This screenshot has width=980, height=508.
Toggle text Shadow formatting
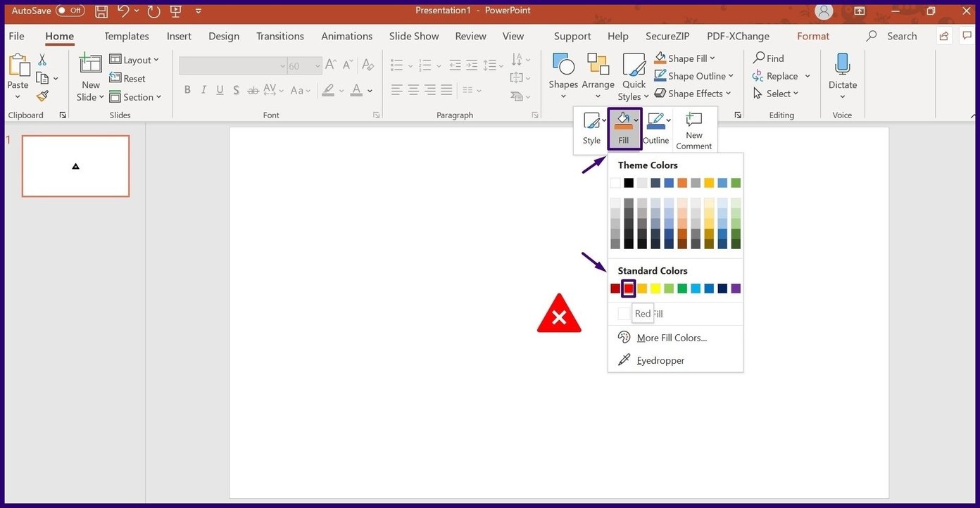236,90
